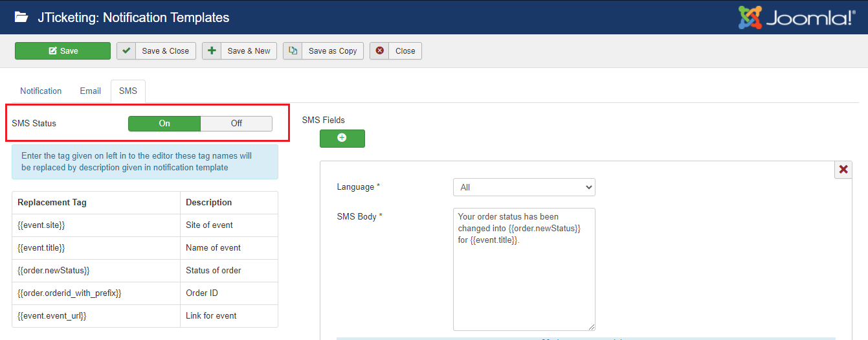Turn SMS Status On
This screenshot has height=340, width=868.
point(164,124)
